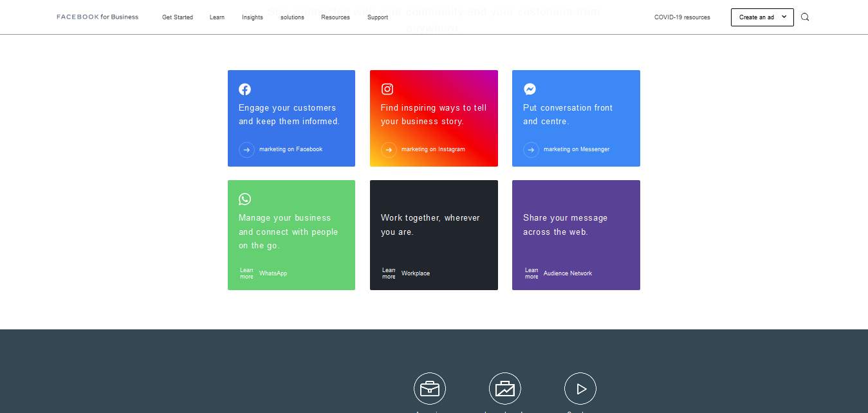The image size is (868, 413).
Task: Click 'Put conversation front and centre' text
Action: click(568, 115)
